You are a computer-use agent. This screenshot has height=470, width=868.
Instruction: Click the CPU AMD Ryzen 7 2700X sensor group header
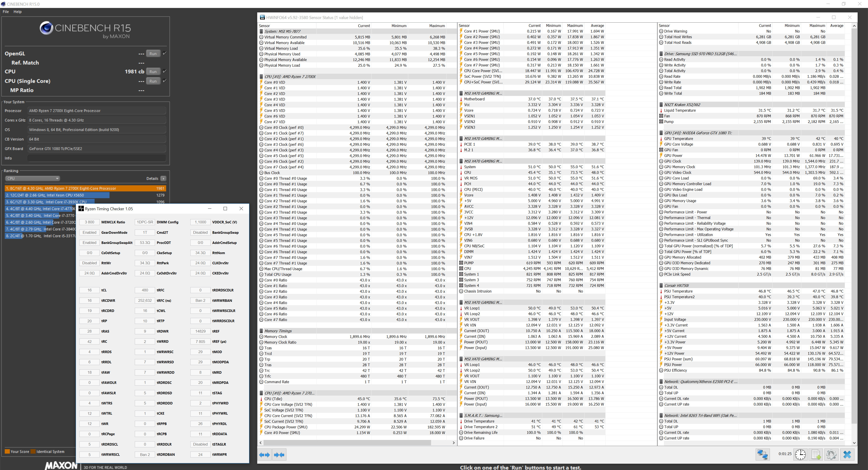tap(290, 76)
